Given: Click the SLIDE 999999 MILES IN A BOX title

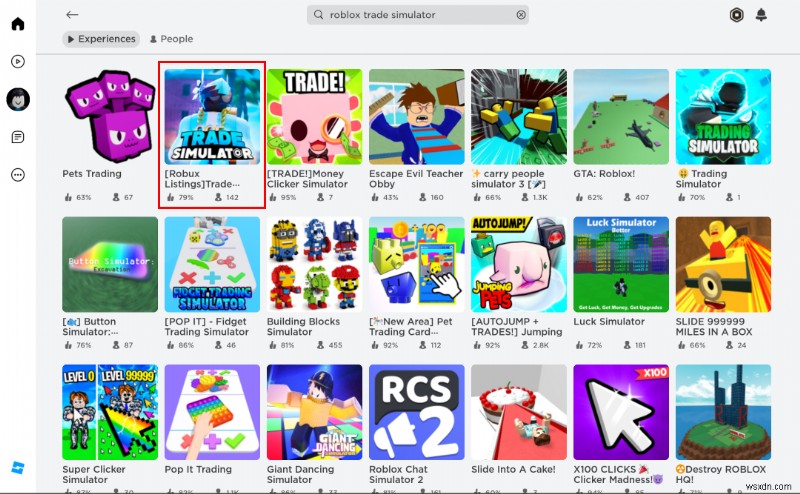Looking at the screenshot, I should pyautogui.click(x=714, y=327).
